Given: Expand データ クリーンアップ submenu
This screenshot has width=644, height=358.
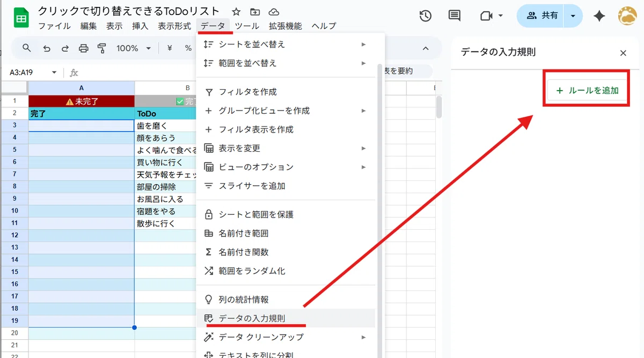Looking at the screenshot, I should click(x=363, y=337).
